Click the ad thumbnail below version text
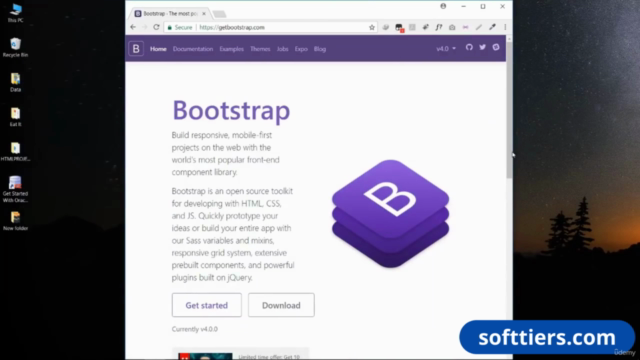The height and width of the screenshot is (360, 640). (x=205, y=356)
